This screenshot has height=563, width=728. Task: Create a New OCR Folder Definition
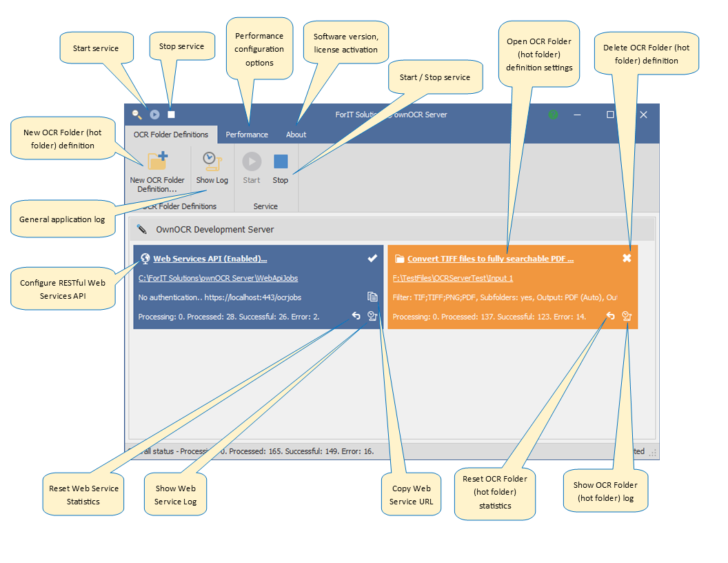pos(157,172)
